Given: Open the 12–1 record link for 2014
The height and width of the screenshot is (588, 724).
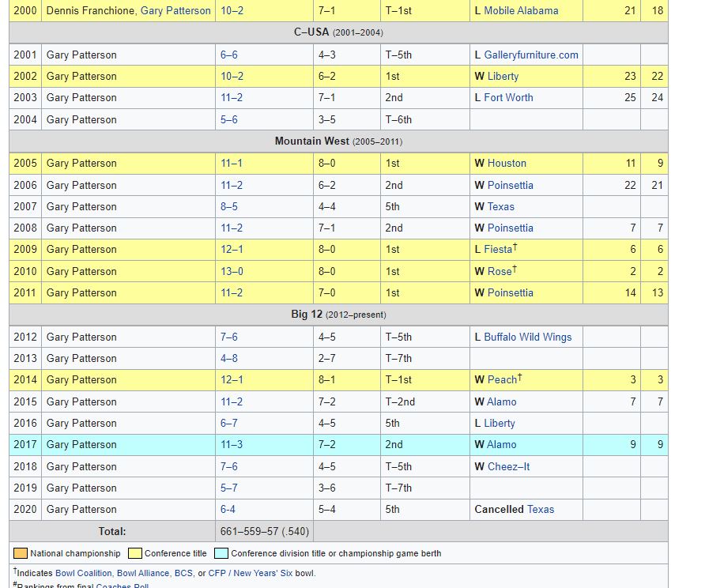Looking at the screenshot, I should [232, 379].
